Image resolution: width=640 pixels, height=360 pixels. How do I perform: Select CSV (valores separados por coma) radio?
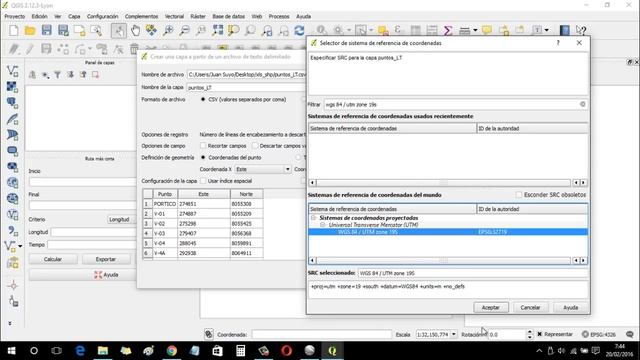[203, 100]
